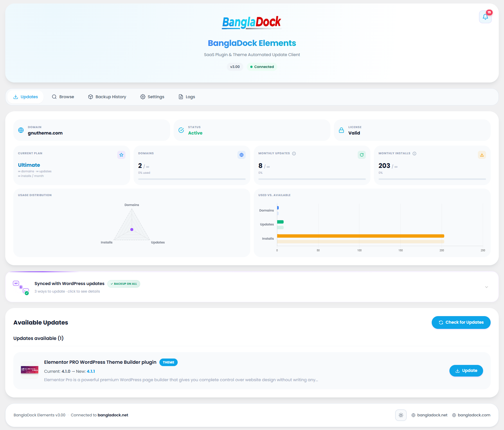
Task: Click the info icon beside Monthly Installs
Action: pos(414,153)
